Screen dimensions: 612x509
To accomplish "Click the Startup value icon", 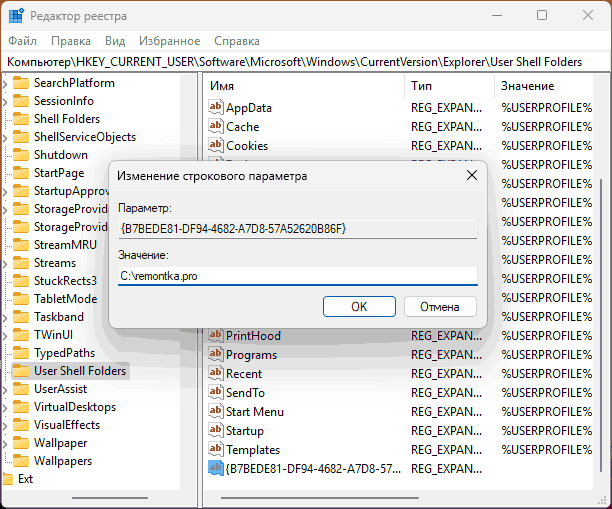I will (x=215, y=431).
